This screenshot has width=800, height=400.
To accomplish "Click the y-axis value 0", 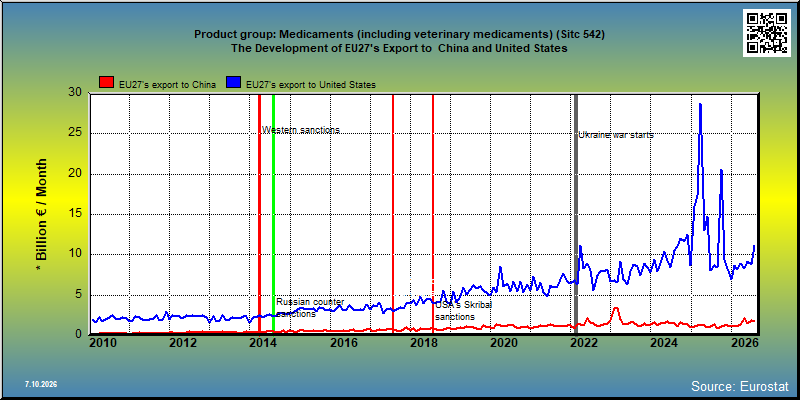I will pyautogui.click(x=78, y=334).
